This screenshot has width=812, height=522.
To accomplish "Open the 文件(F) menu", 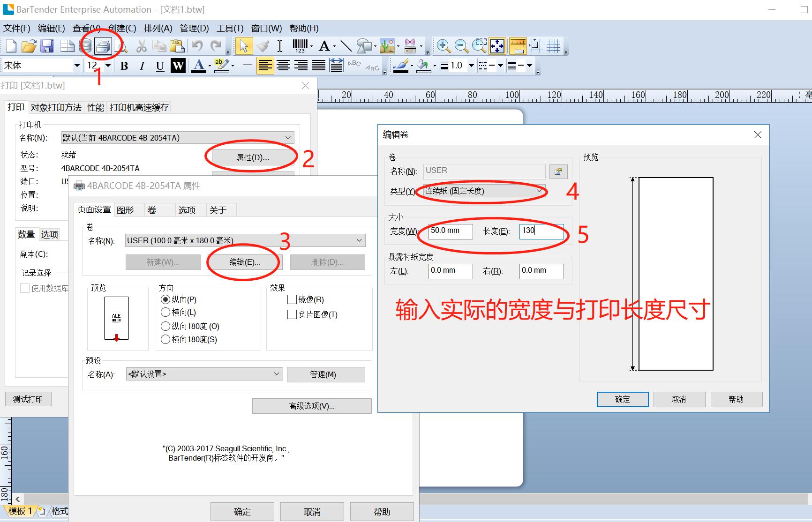I will tap(17, 28).
